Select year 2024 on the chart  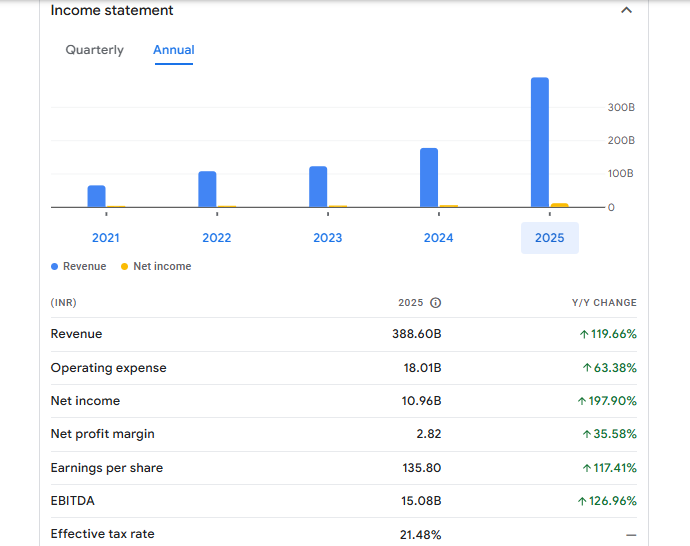click(x=438, y=238)
